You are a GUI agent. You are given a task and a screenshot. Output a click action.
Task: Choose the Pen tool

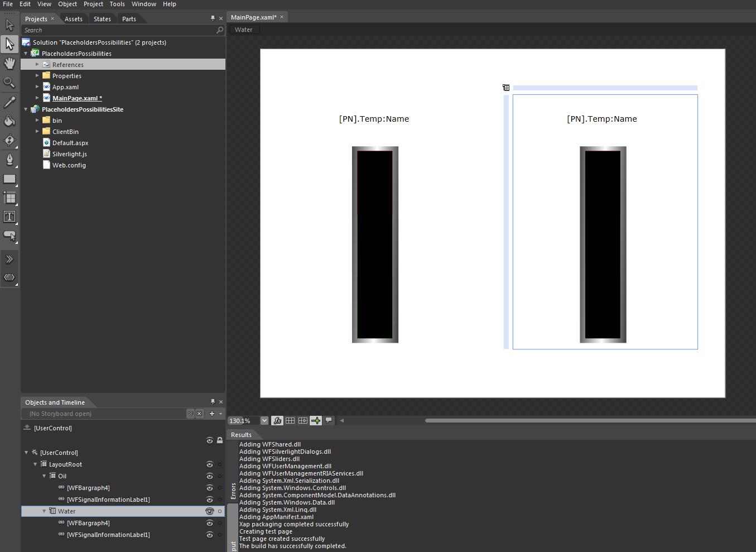point(9,160)
